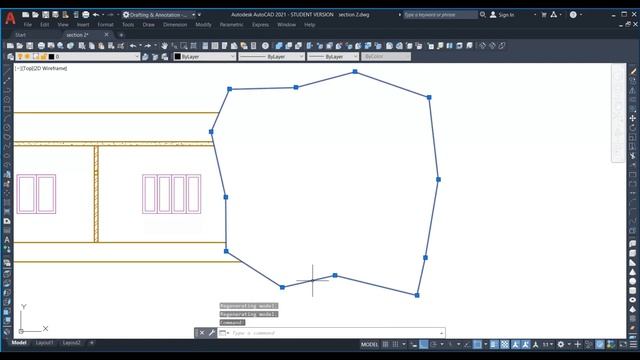Image resolution: width=640 pixels, height=360 pixels.
Task: Toggle Object Snap in status bar
Action: coord(477,344)
